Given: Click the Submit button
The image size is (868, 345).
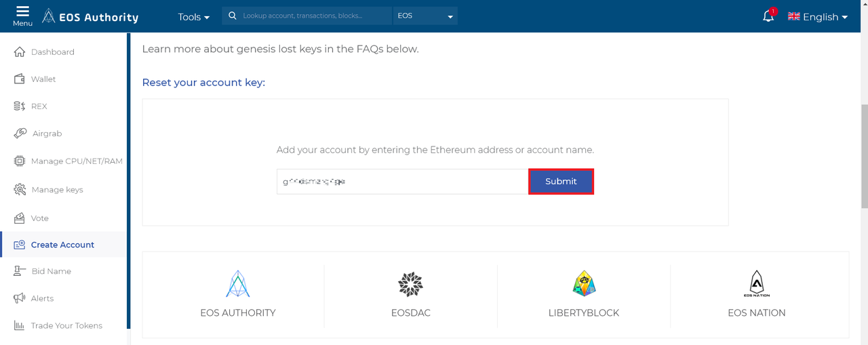Looking at the screenshot, I should [561, 181].
